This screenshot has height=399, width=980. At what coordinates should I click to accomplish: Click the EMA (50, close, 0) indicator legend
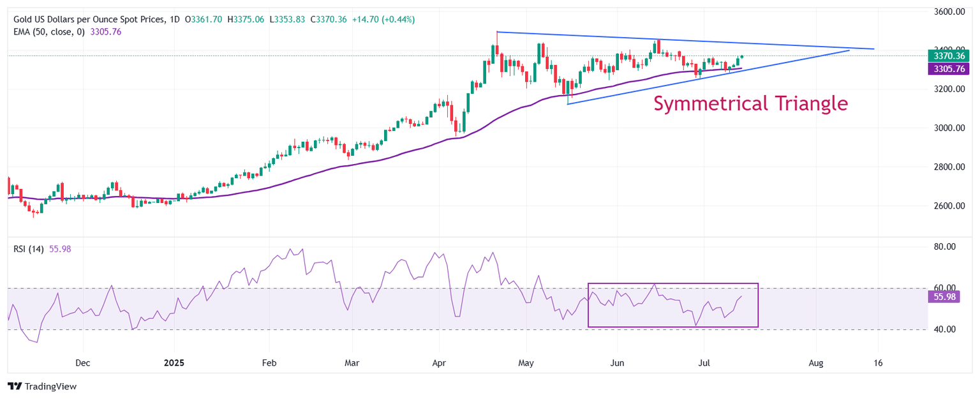pyautogui.click(x=54, y=31)
